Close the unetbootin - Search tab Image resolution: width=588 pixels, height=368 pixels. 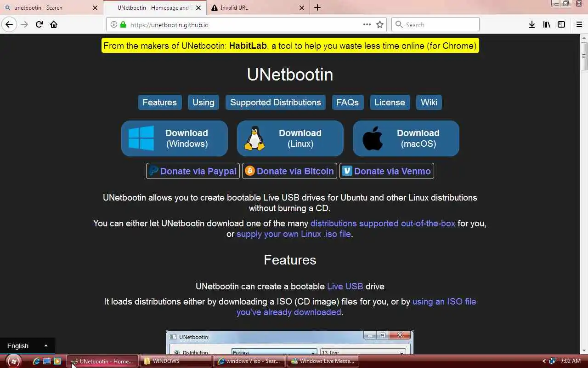coord(95,7)
